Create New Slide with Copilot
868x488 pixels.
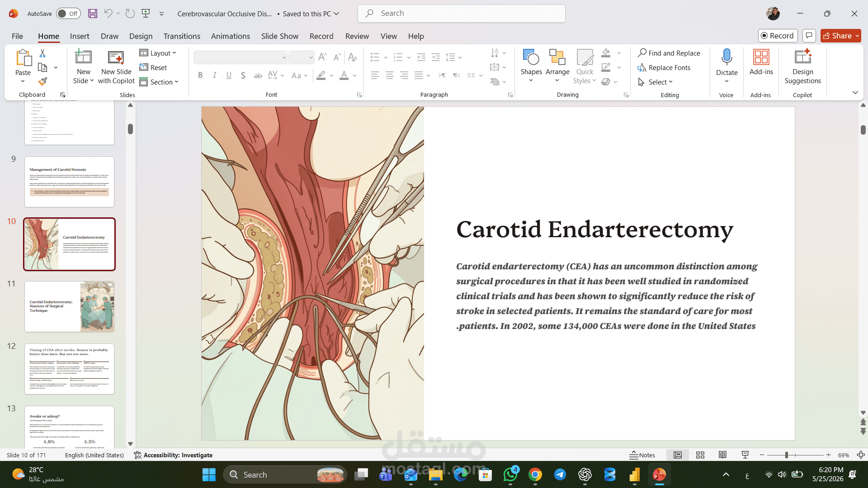(116, 67)
